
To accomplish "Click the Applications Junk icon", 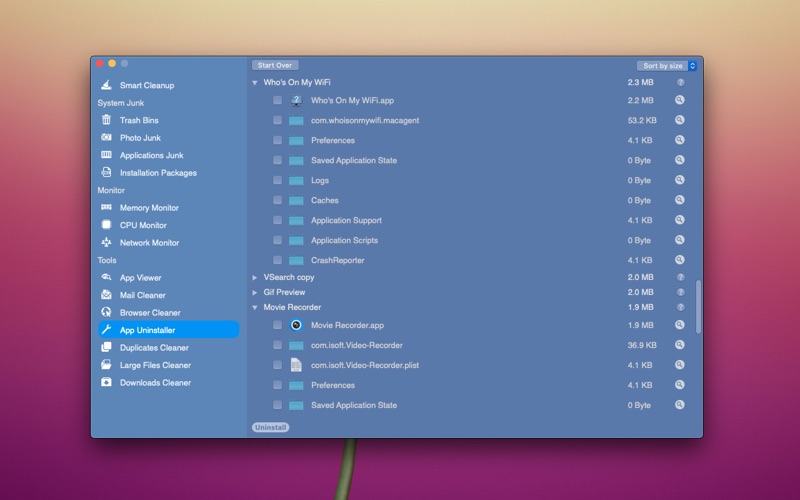I will coord(106,155).
